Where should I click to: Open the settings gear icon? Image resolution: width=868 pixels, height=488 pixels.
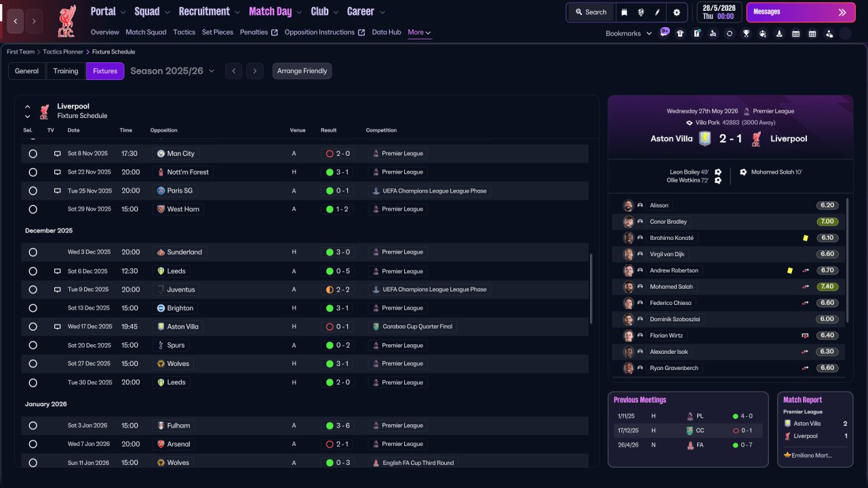point(677,12)
